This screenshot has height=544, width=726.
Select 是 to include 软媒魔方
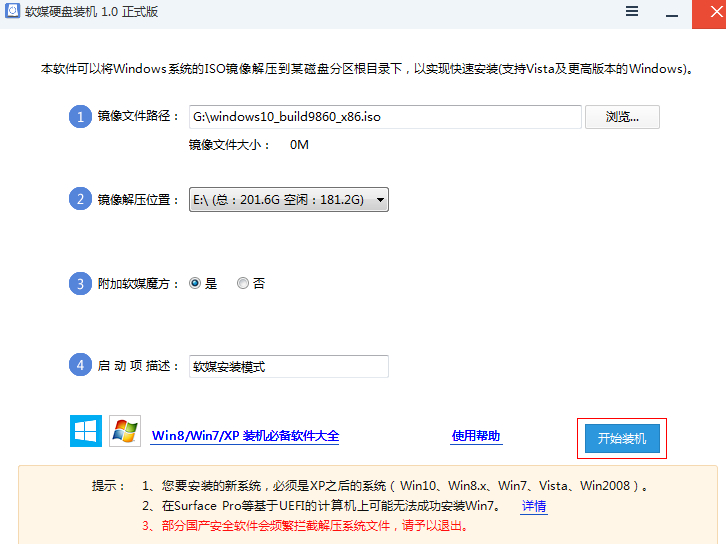click(195, 283)
